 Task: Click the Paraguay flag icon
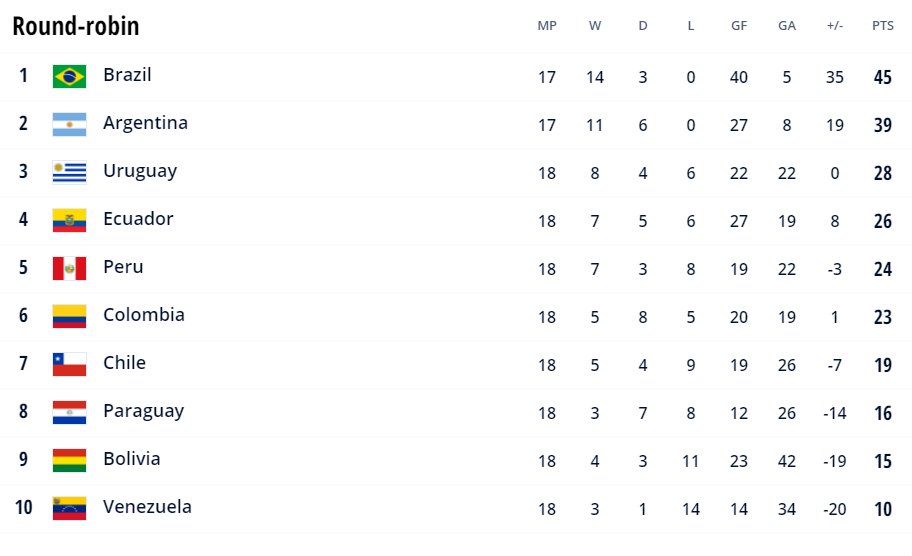(69, 412)
